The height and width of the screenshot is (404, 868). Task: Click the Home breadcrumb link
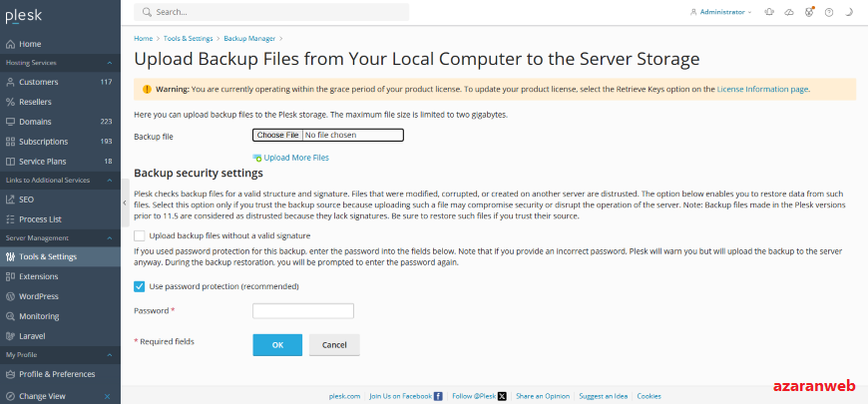pos(144,39)
